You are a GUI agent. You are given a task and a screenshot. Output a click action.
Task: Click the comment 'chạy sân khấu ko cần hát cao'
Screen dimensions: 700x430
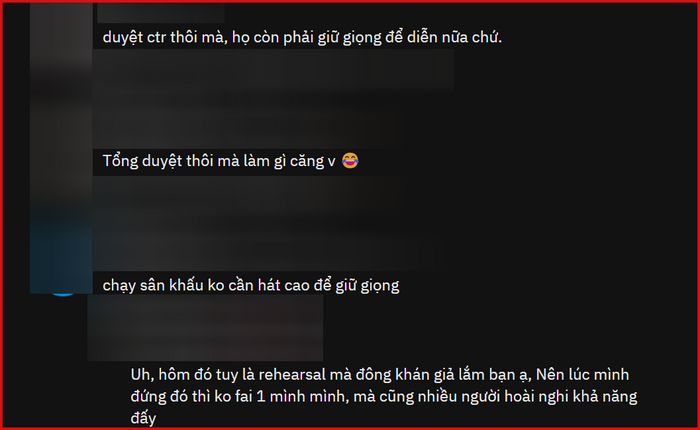coord(251,285)
